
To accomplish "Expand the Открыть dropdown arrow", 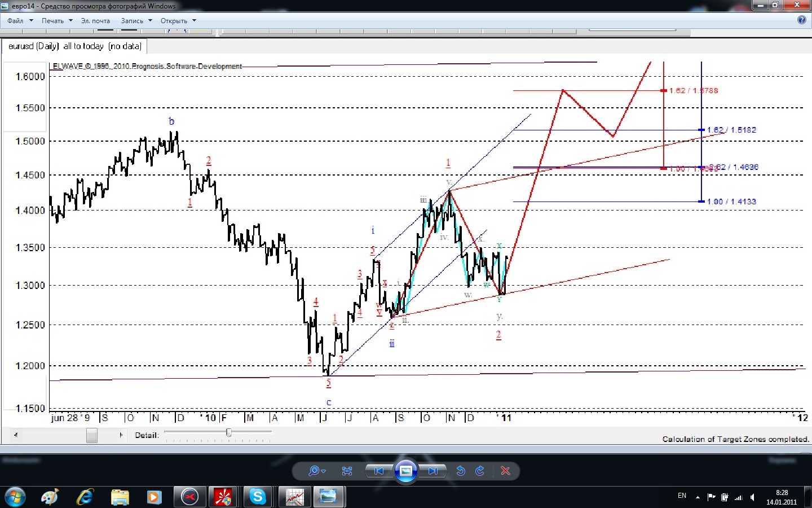I will click(x=194, y=21).
